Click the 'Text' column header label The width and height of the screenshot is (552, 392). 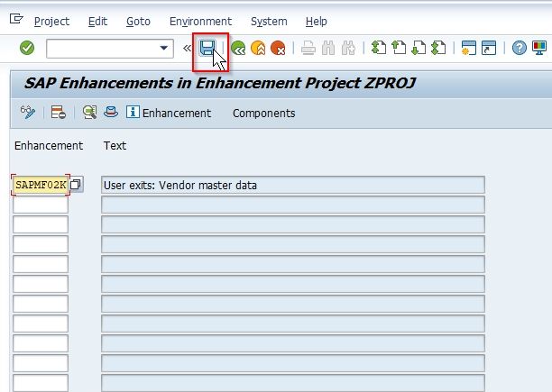115,146
